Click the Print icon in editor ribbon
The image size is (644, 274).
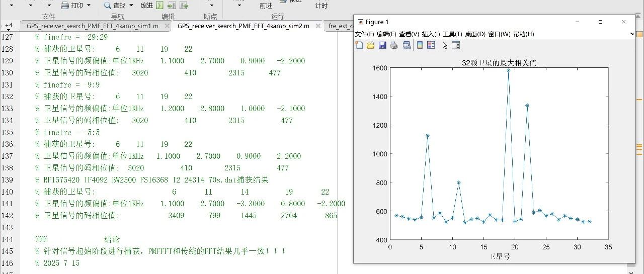coord(65,6)
